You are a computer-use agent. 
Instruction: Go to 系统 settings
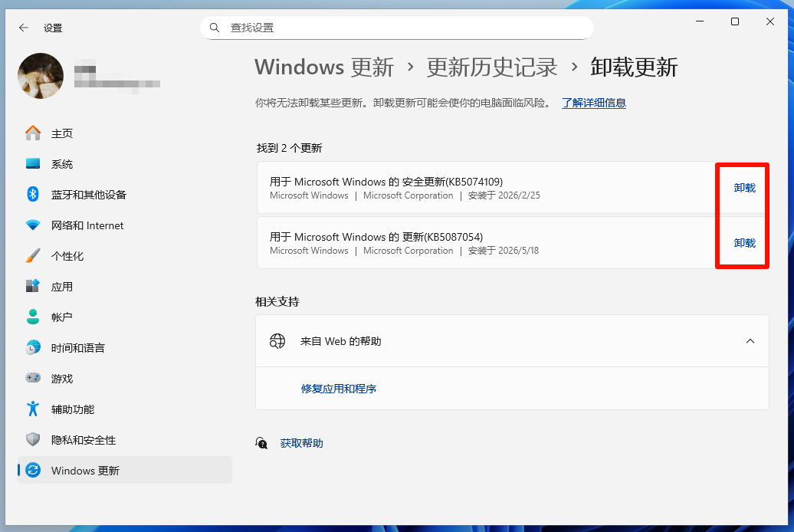[125, 163]
